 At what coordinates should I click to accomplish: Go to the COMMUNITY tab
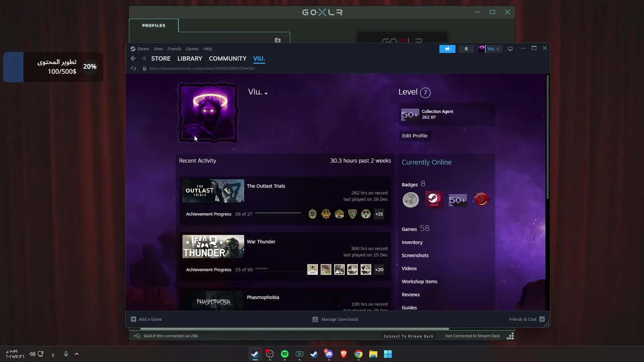click(x=227, y=59)
